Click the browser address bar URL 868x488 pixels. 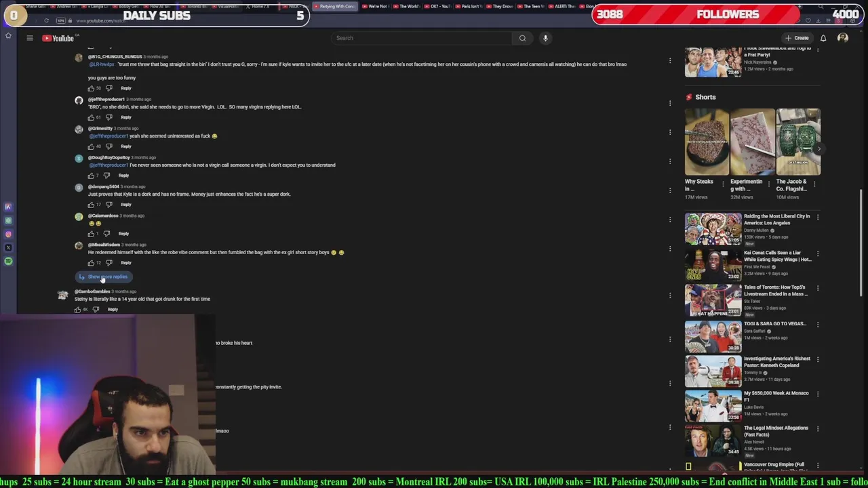100,21
